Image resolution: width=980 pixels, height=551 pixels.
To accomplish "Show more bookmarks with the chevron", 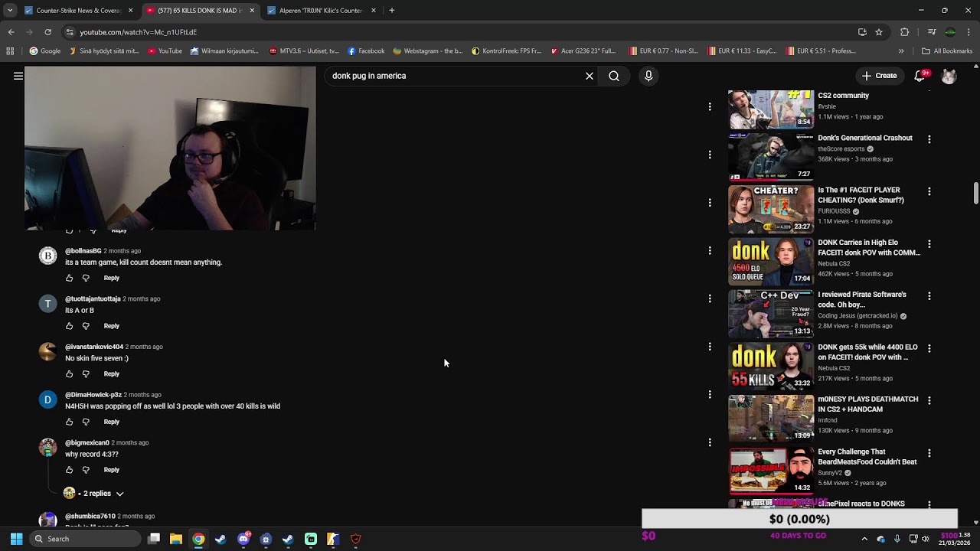I will 901,51.
